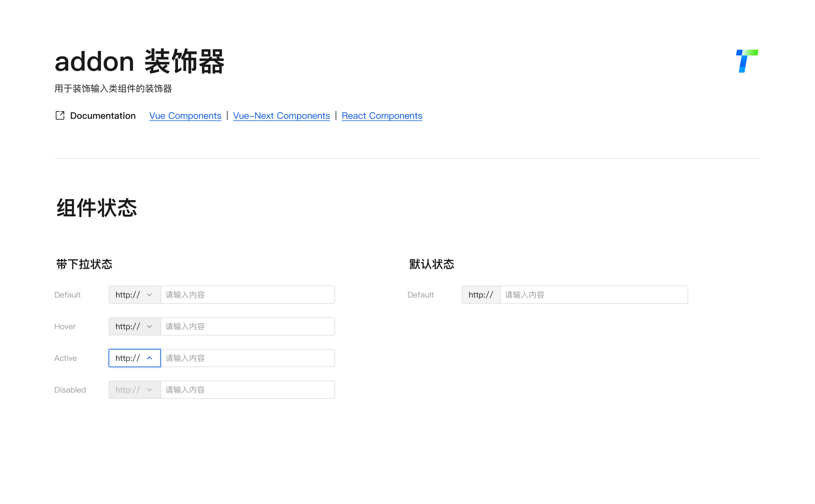The height and width of the screenshot is (504, 815).
Task: Close the Active row http:// dropdown
Action: point(128,358)
